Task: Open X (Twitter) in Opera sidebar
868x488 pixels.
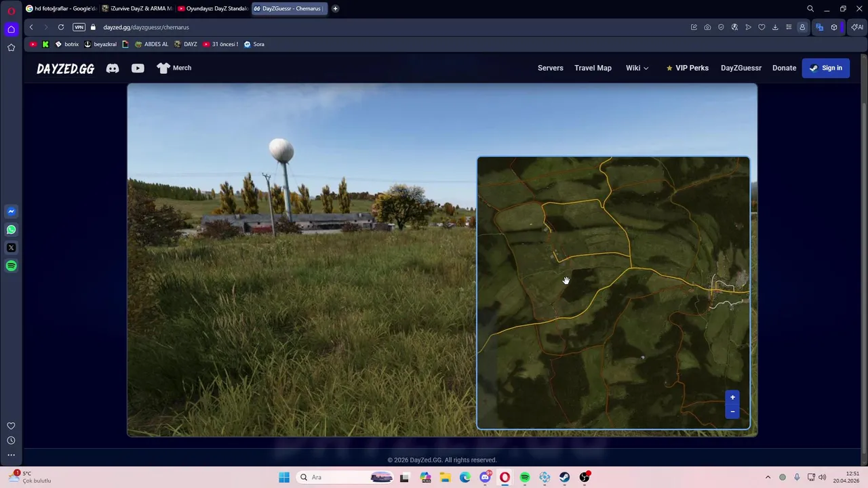Action: 11,248
